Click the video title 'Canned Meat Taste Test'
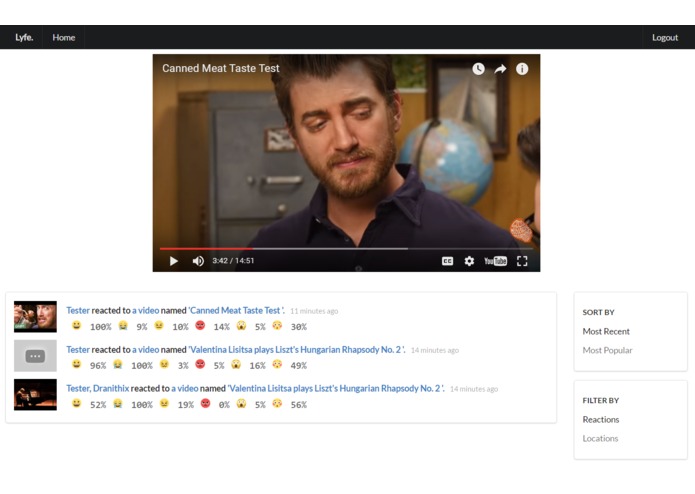The width and height of the screenshot is (695, 494). pyautogui.click(x=221, y=68)
